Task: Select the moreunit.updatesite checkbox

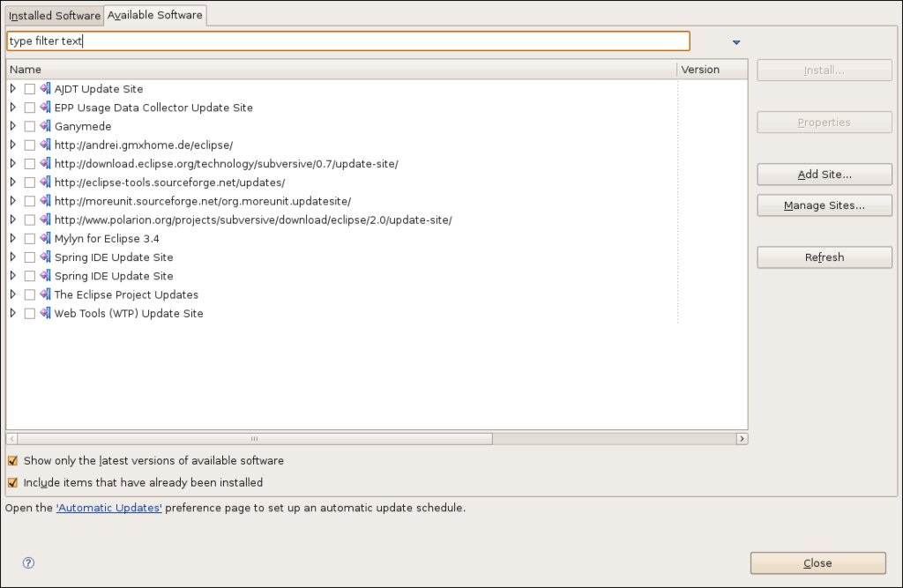Action: [30, 201]
